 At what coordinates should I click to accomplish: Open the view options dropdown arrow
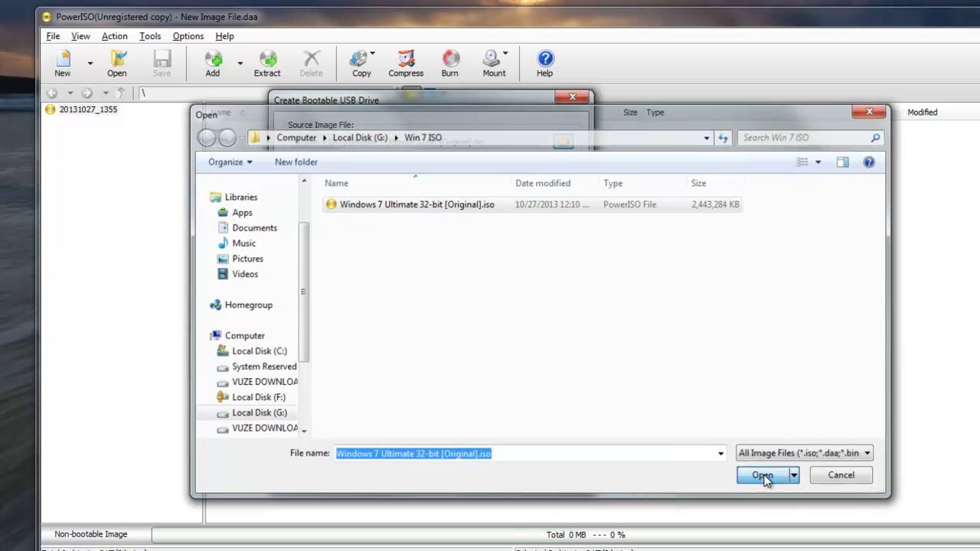[818, 162]
